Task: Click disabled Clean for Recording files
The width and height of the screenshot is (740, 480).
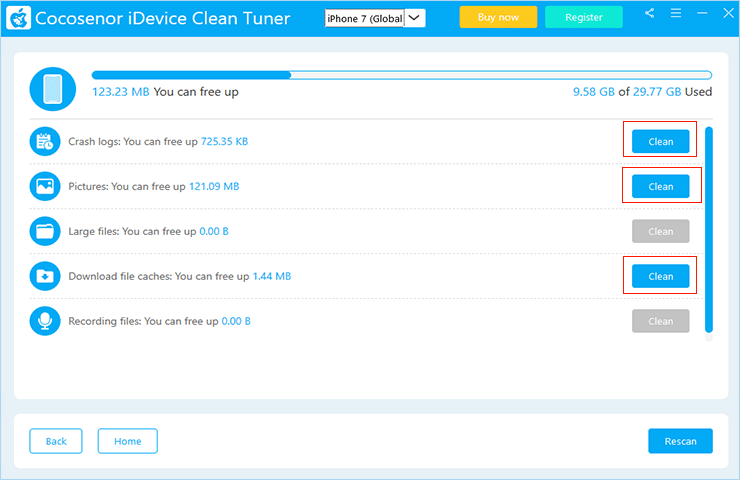Action: [x=661, y=321]
